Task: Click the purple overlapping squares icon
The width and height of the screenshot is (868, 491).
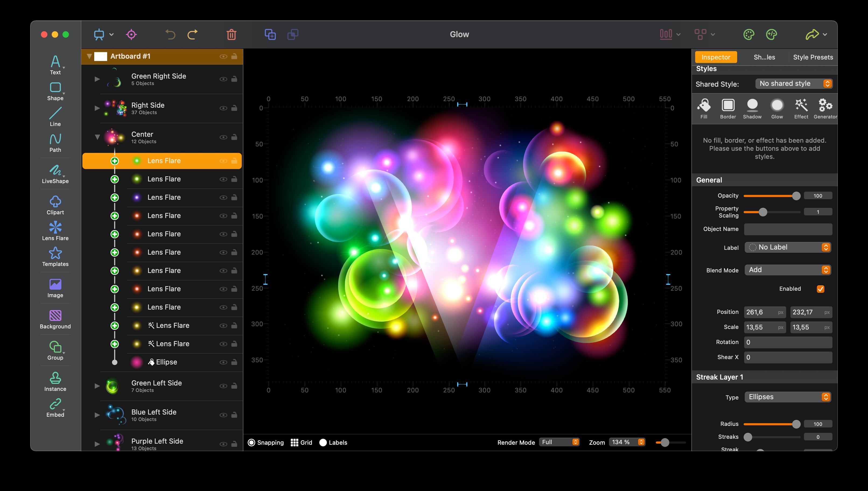Action: [x=293, y=34]
